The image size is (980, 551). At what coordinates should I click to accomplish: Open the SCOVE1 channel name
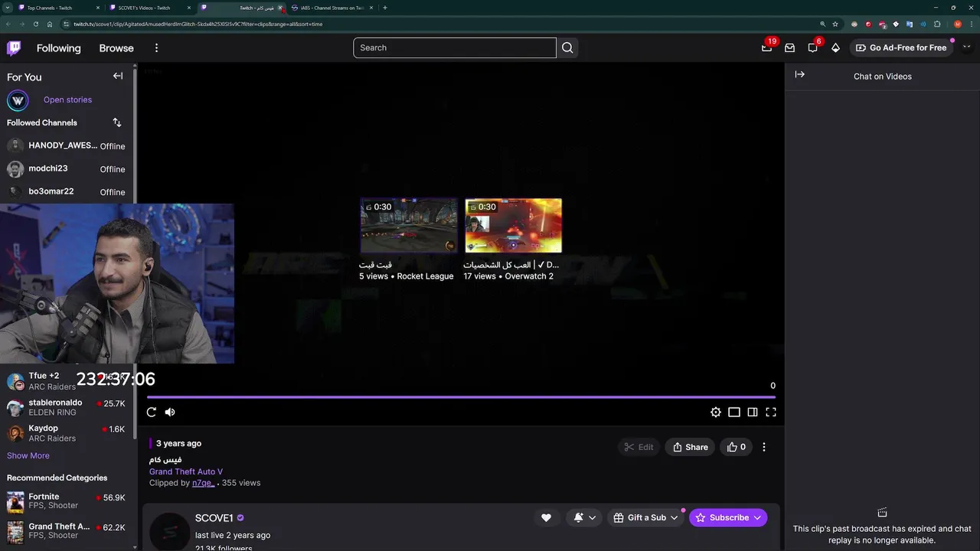point(214,518)
